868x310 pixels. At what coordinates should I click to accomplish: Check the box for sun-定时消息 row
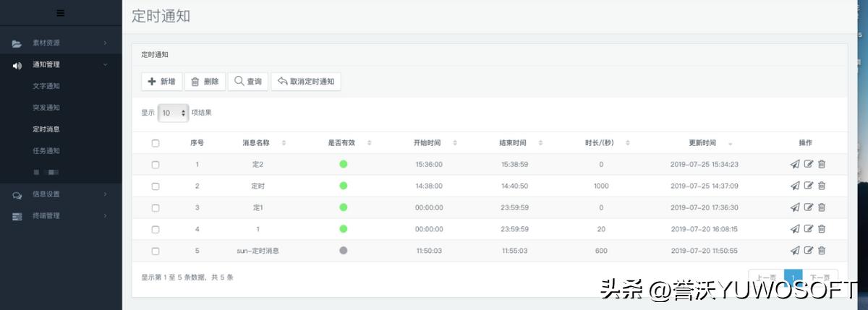click(156, 251)
